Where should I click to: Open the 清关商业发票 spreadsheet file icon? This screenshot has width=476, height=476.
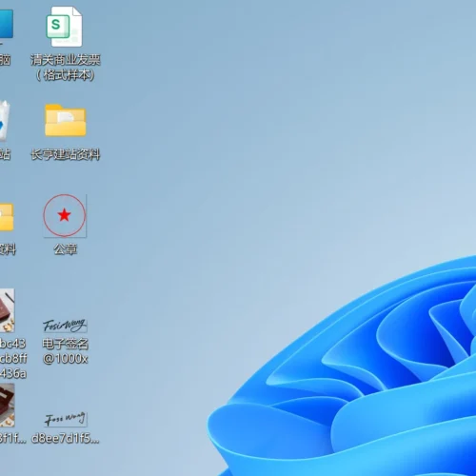[x=65, y=27]
